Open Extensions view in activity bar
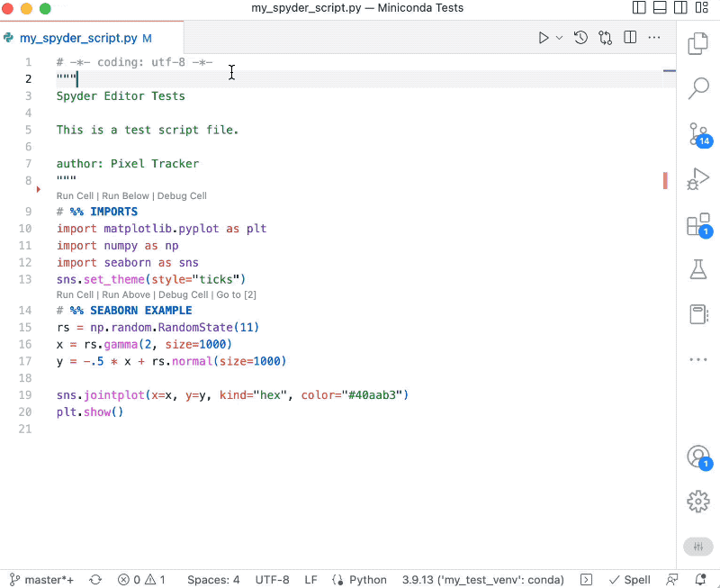Image resolution: width=720 pixels, height=588 pixels. tap(699, 225)
